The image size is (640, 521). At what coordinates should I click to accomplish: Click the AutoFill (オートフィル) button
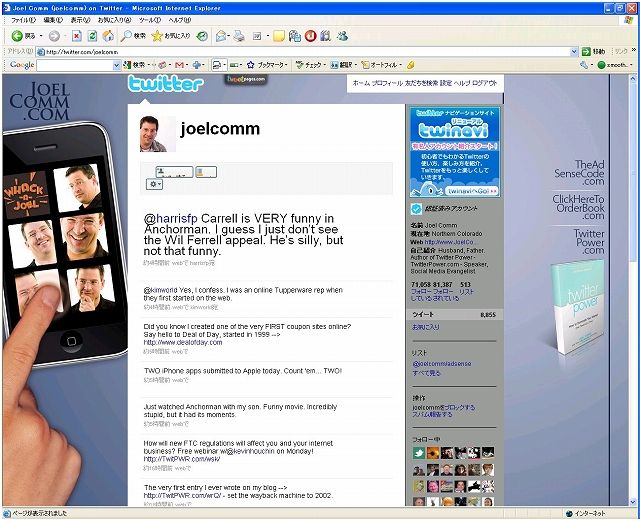click(379, 65)
